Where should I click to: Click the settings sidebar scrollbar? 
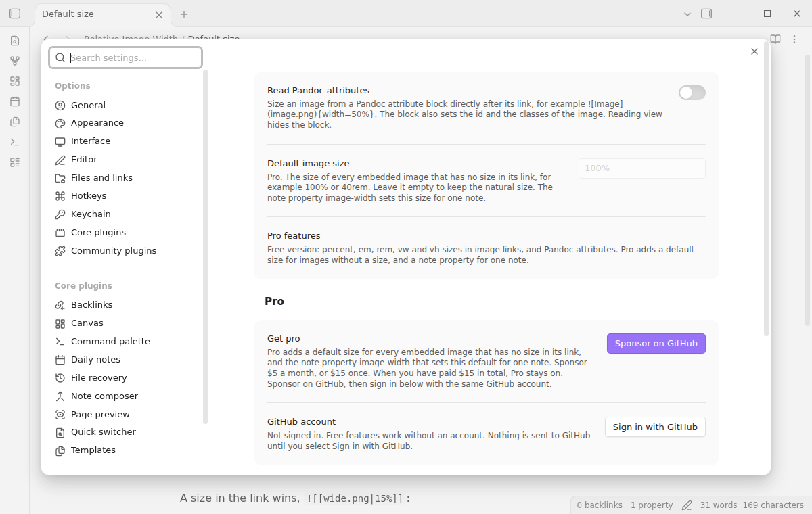click(206, 247)
